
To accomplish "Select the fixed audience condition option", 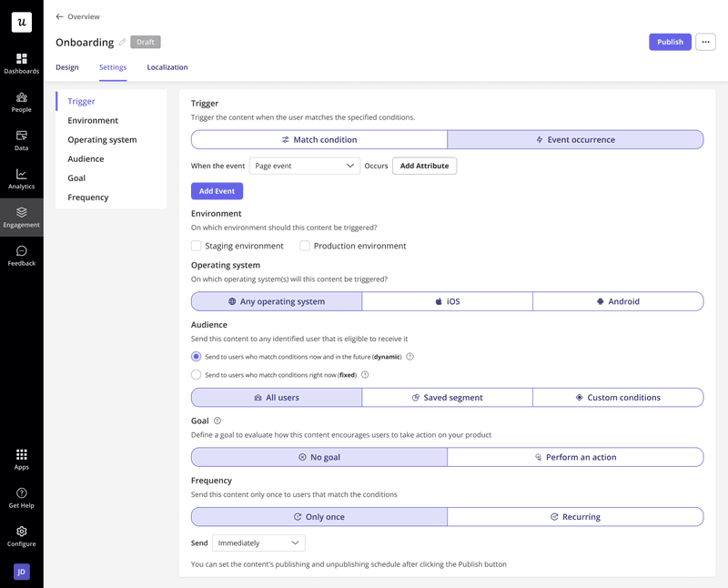I will [196, 374].
